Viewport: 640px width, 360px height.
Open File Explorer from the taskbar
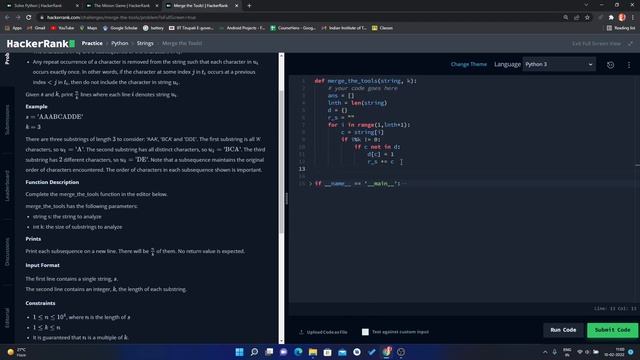[313, 352]
